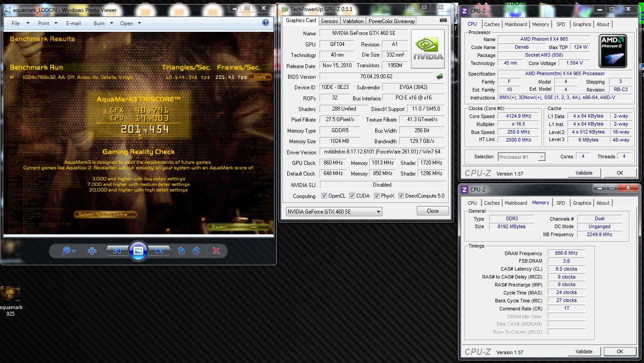The image size is (644, 363).
Task: Click the NVIDIA logo in GPU-Z
Action: coord(428,49)
